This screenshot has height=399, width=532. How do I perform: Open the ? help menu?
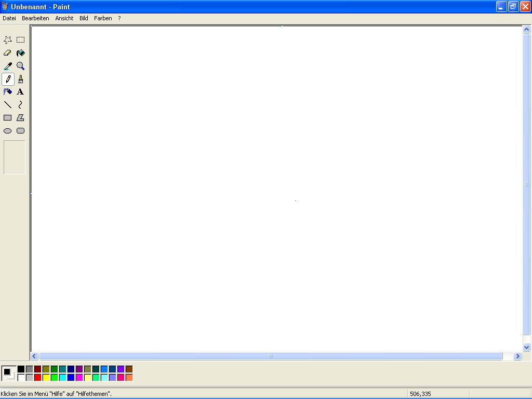[x=119, y=18]
